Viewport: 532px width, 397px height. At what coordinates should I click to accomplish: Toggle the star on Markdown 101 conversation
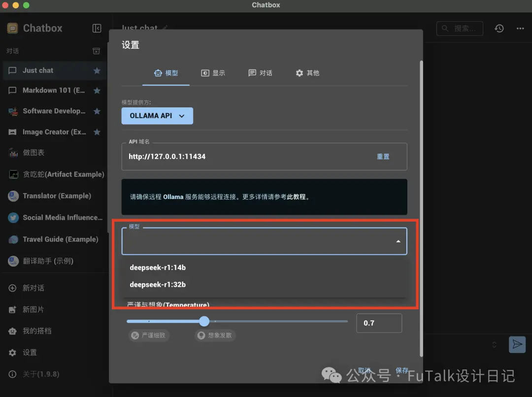pos(97,91)
